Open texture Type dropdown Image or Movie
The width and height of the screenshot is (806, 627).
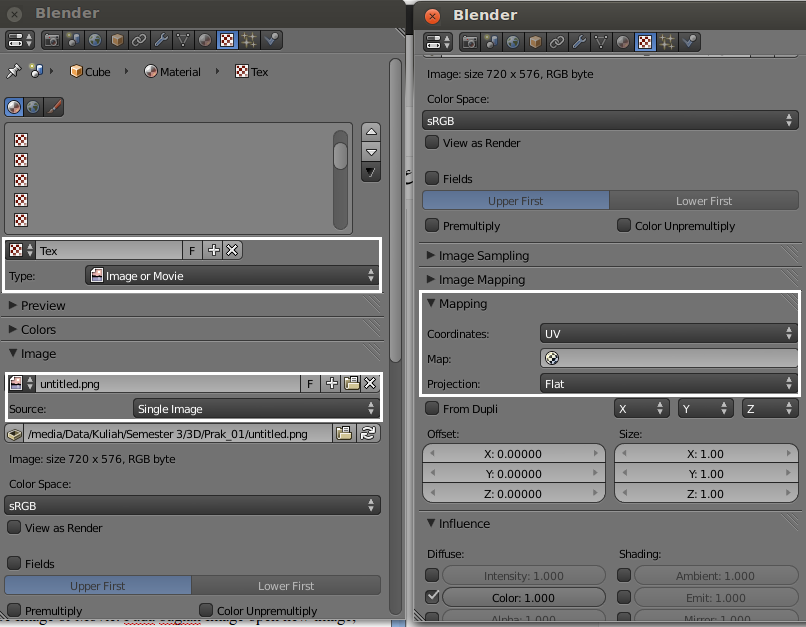click(x=232, y=276)
